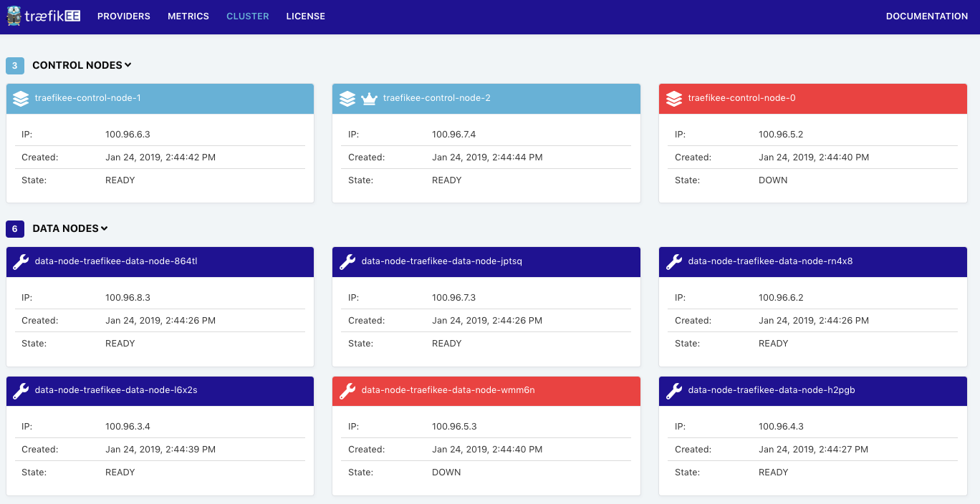980x504 pixels.
Task: Click the stack icon on traefikee-control-node-1
Action: coord(21,98)
